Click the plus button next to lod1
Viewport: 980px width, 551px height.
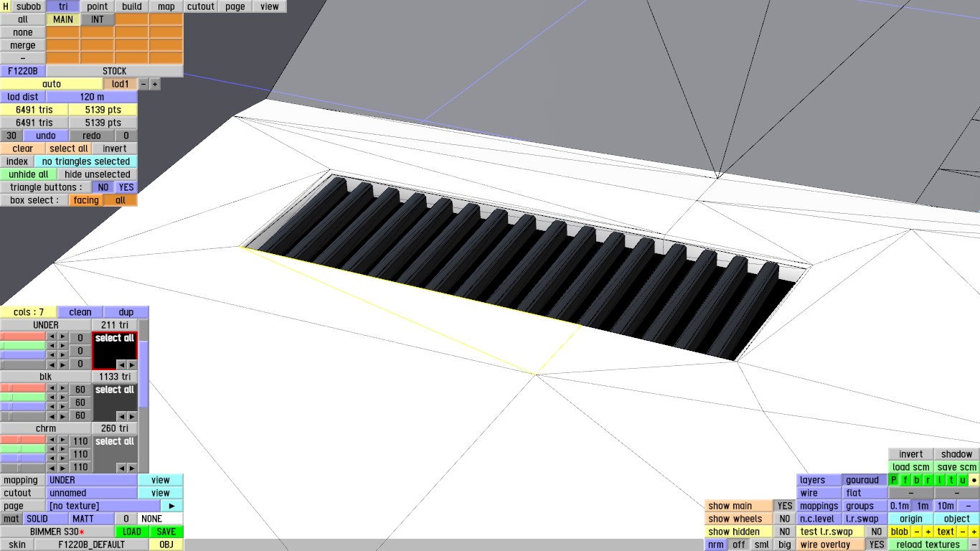point(155,84)
